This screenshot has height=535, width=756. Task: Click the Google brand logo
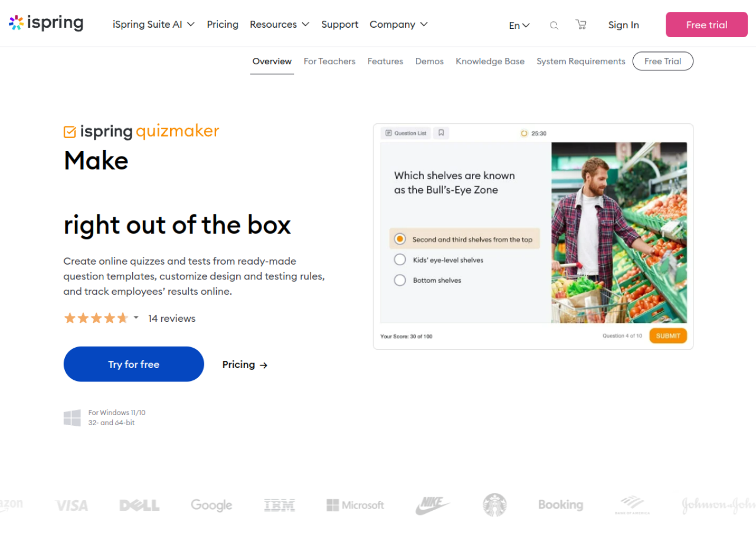[211, 505]
